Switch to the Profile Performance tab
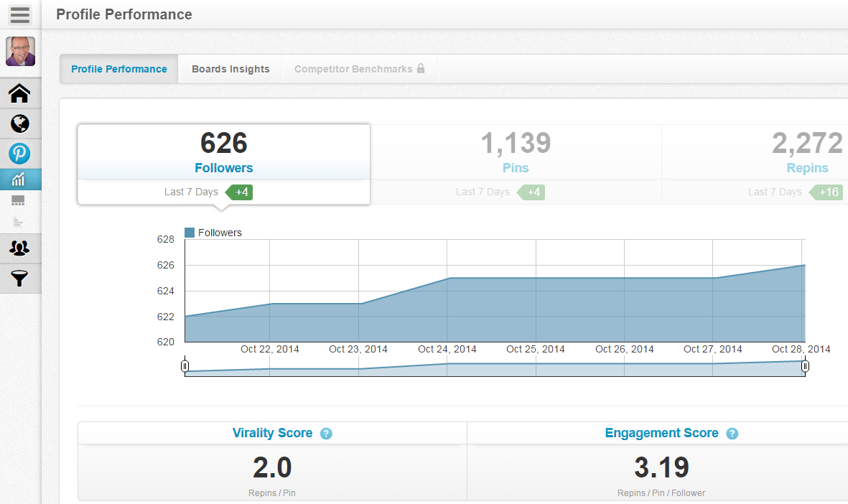This screenshot has width=848, height=504. 119,70
